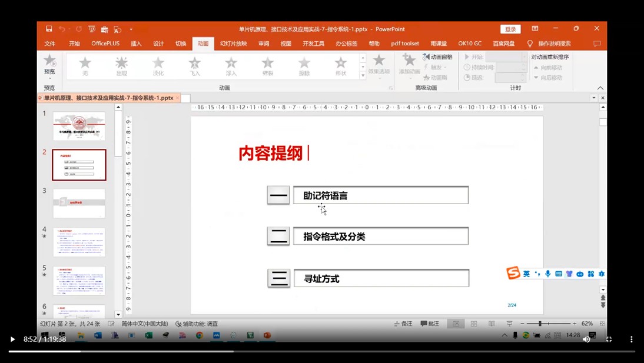Switch to the 幻灯片放映 (Slide Show) tab
This screenshot has width=644, height=363.
coord(233,44)
